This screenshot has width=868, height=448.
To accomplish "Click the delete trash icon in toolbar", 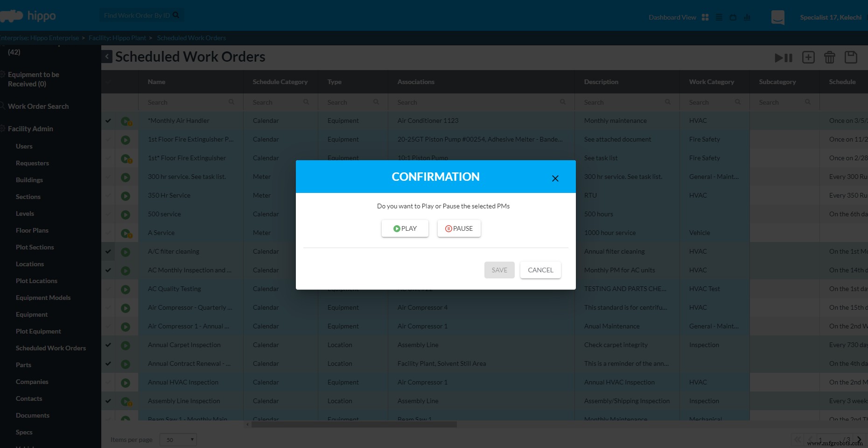I will coord(829,57).
